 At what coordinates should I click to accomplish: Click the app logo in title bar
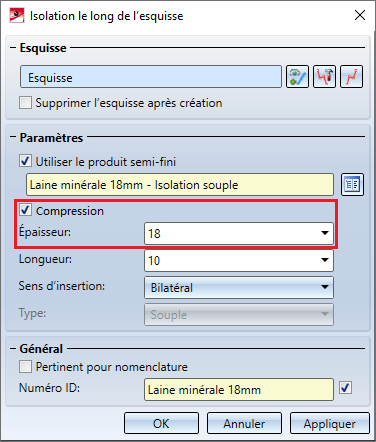(17, 16)
